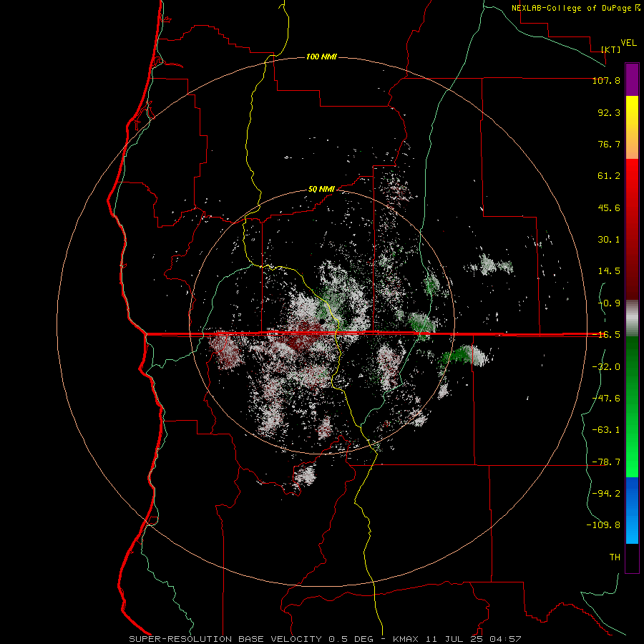Image resolution: width=644 pixels, height=644 pixels.
Task: Select the -0.9 scale value
Action: coord(609,303)
